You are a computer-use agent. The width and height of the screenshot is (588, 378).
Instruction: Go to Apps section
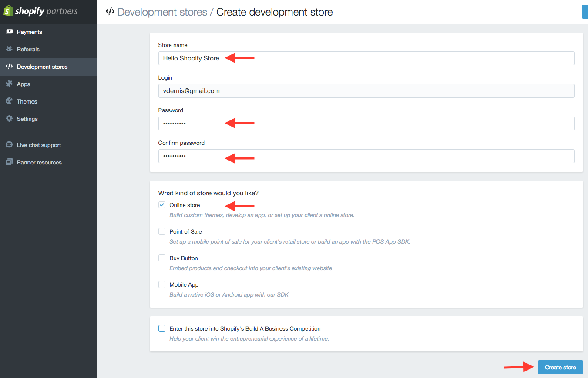tap(48, 84)
